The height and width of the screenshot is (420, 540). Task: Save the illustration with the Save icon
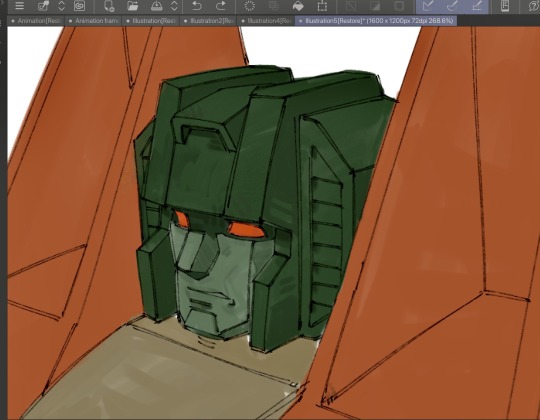[156, 6]
